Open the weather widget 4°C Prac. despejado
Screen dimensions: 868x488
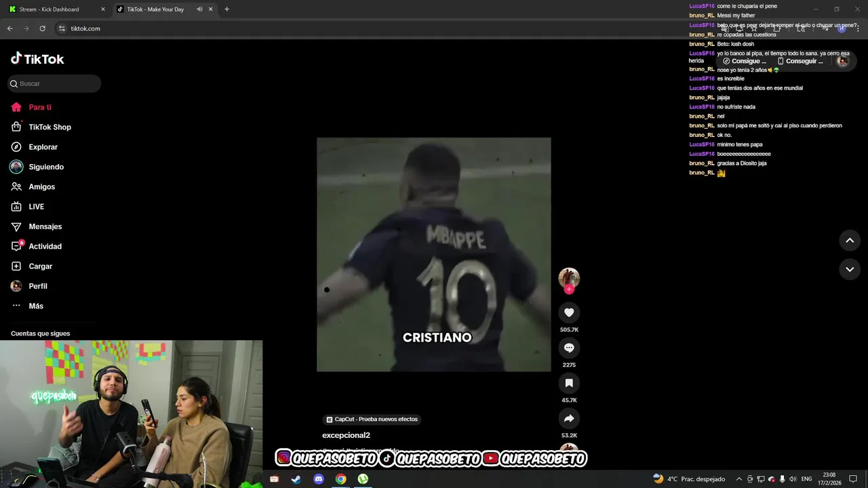[689, 479]
